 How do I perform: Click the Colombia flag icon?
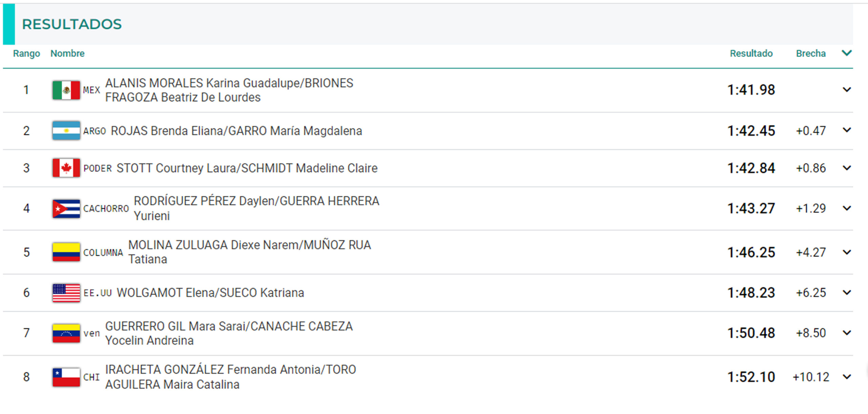pos(66,252)
